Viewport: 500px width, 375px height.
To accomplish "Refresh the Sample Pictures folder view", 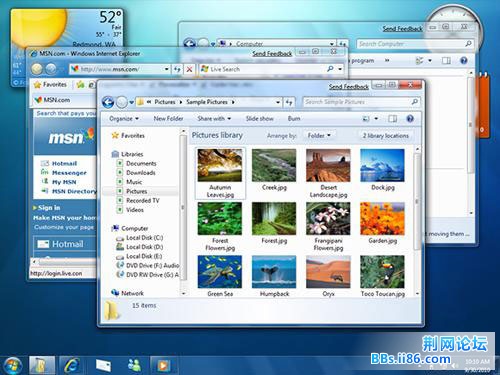I will (x=289, y=102).
